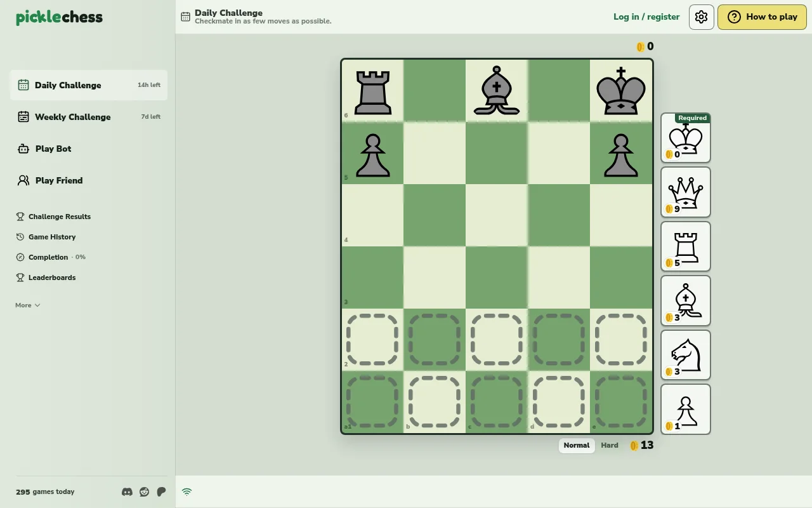812x508 pixels.
Task: Click the black king on e6
Action: click(621, 91)
